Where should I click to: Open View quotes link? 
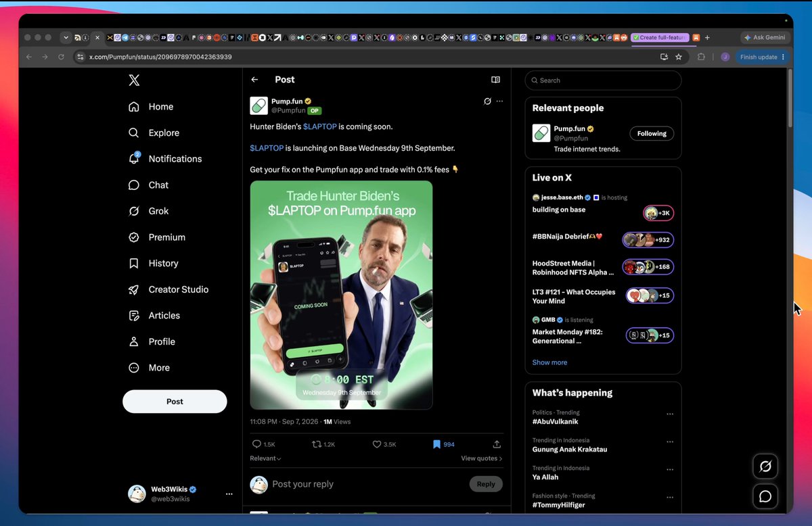[482, 458]
